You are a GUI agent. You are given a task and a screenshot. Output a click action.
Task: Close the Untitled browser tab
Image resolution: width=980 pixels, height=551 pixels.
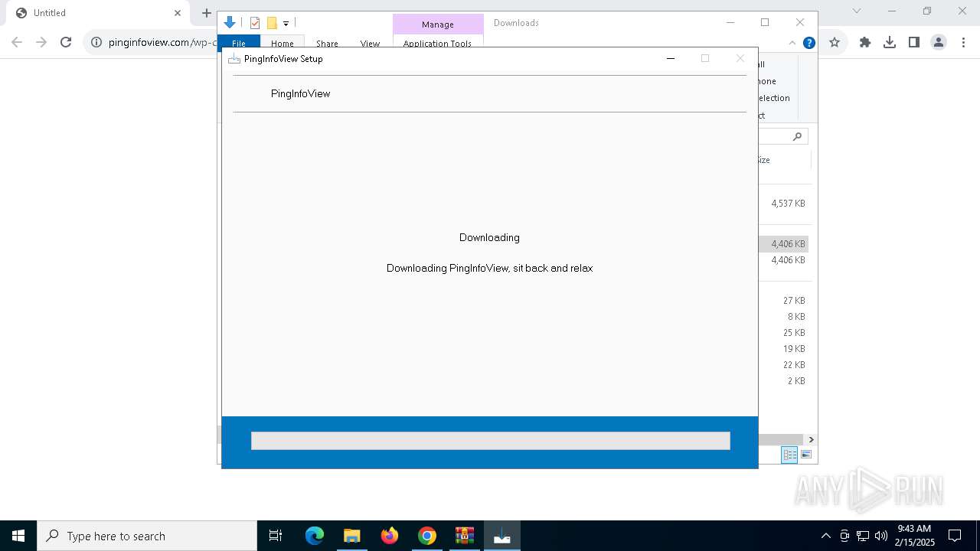point(178,13)
